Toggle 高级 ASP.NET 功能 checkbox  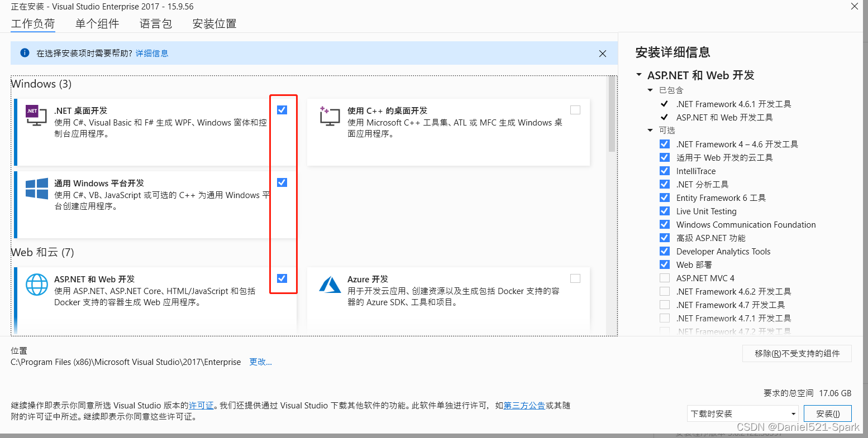665,238
